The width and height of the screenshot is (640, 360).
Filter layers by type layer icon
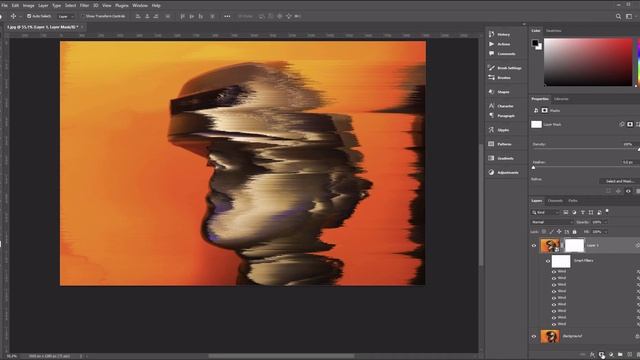[x=582, y=212]
